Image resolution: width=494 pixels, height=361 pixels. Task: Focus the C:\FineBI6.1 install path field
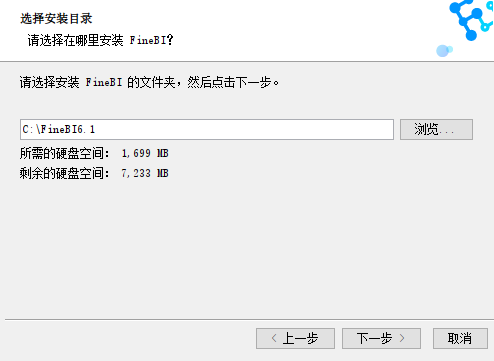point(207,129)
